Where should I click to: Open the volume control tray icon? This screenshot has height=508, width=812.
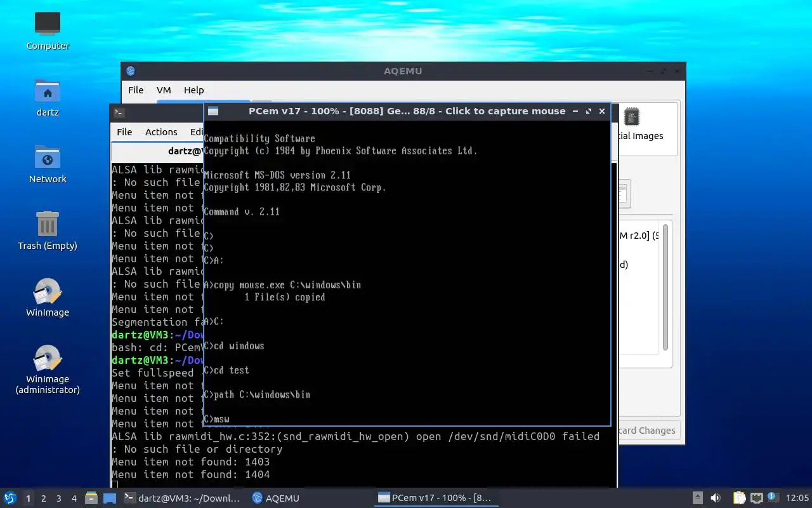(715, 498)
